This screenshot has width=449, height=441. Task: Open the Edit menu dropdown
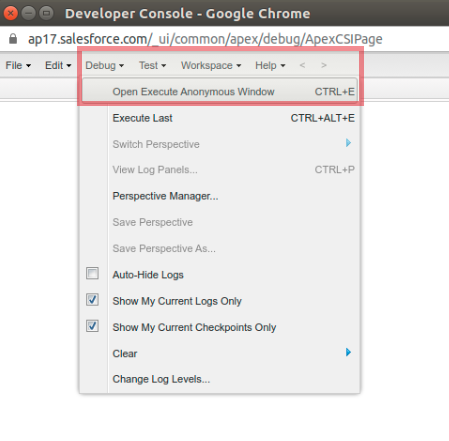(x=58, y=65)
